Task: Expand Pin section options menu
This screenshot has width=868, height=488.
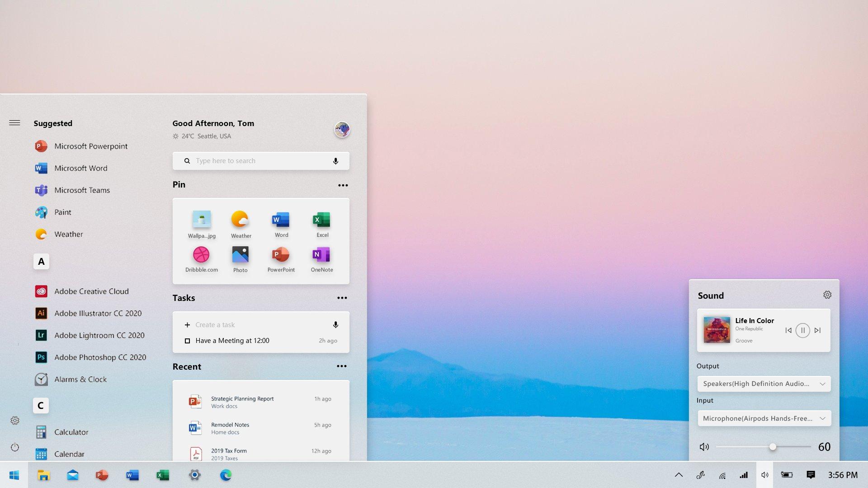Action: 342,185
